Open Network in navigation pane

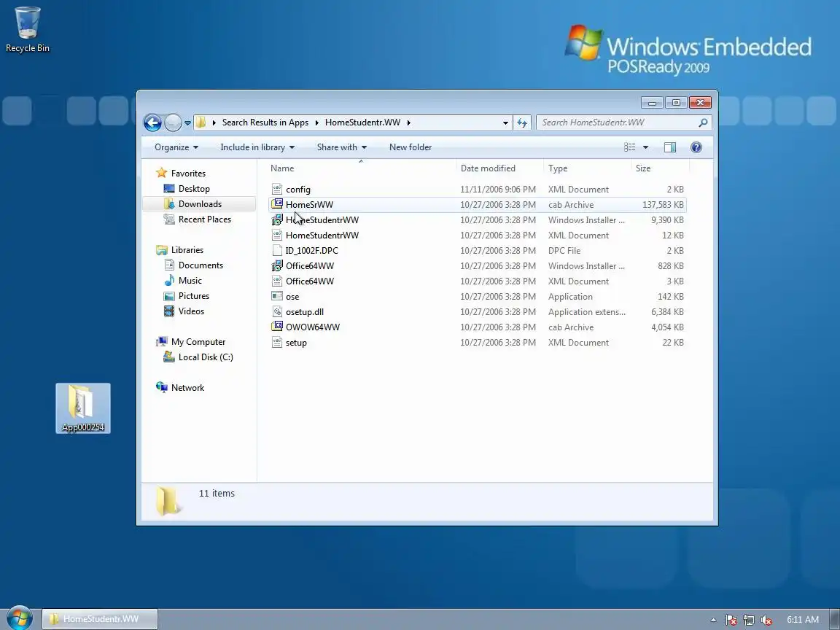187,388
